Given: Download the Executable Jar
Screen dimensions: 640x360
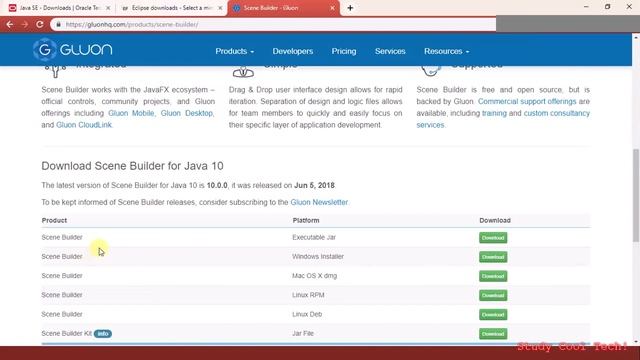Looking at the screenshot, I should 493,238.
